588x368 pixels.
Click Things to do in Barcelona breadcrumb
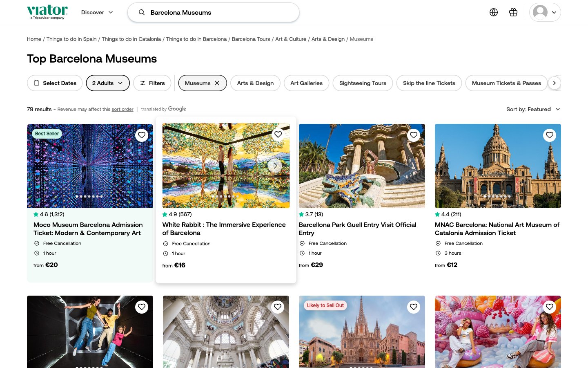click(196, 39)
